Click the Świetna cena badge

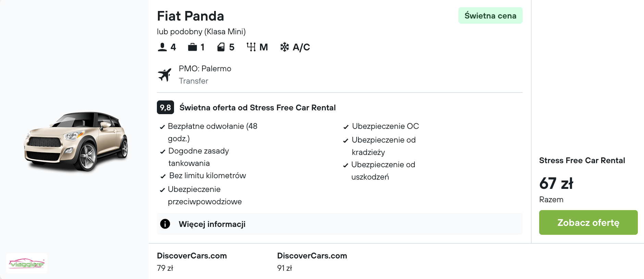click(490, 15)
